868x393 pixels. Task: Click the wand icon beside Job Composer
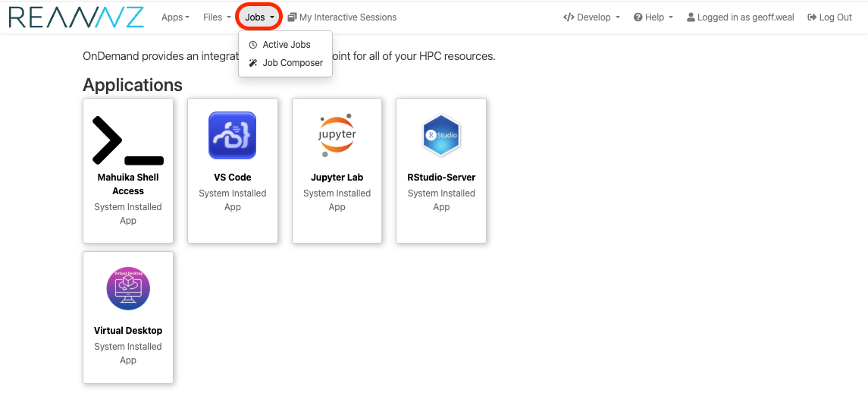[253, 63]
